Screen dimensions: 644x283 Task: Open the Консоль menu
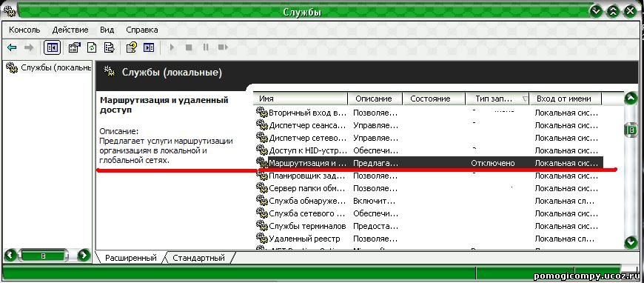pos(24,30)
